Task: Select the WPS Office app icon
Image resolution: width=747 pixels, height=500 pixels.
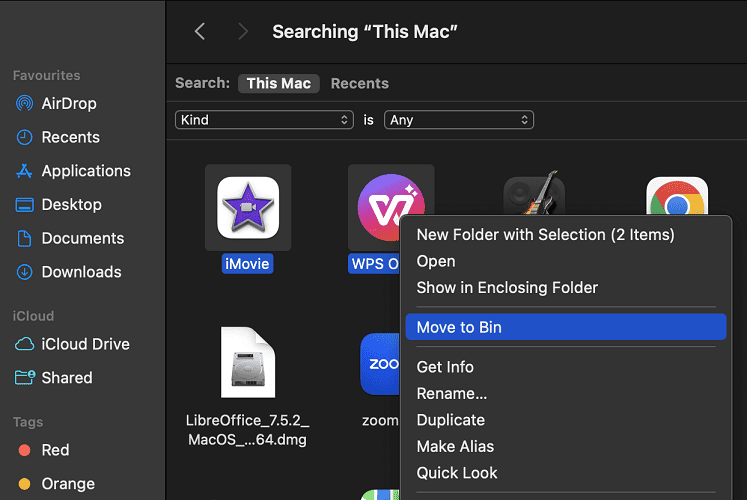Action: [385, 205]
